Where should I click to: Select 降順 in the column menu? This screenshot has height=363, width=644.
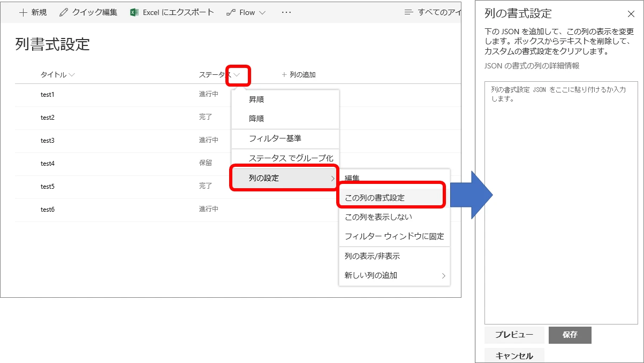[x=285, y=119]
